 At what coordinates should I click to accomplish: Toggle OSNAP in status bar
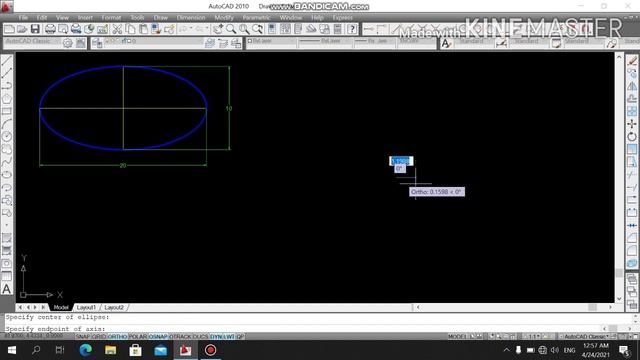click(158, 337)
